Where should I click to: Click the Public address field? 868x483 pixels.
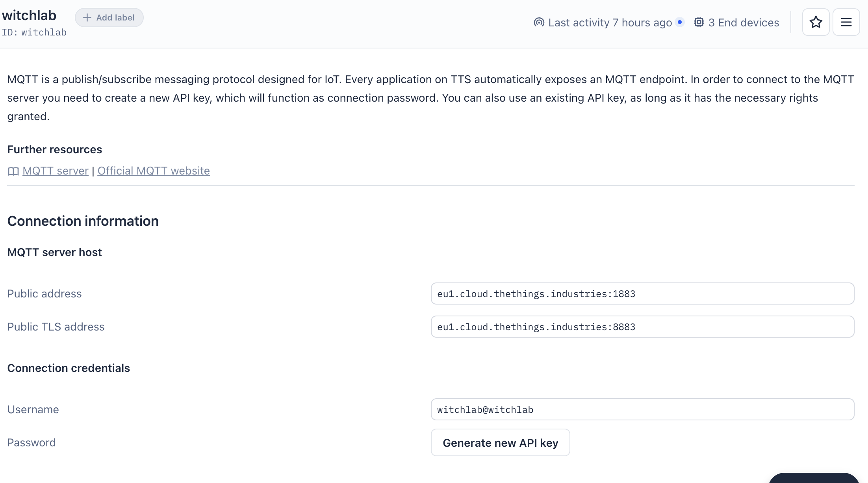pos(642,294)
